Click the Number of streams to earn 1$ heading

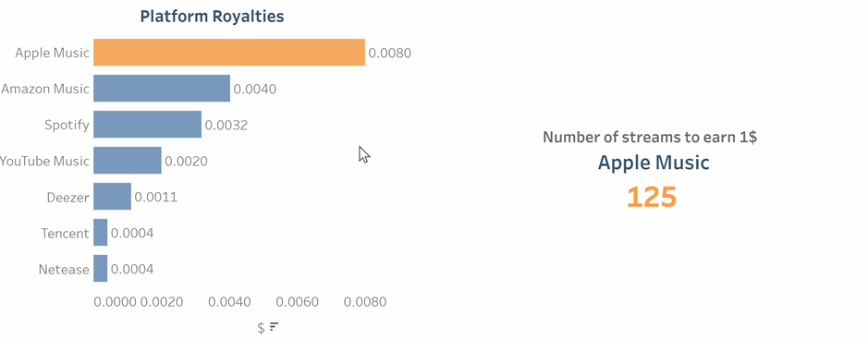pos(650,137)
